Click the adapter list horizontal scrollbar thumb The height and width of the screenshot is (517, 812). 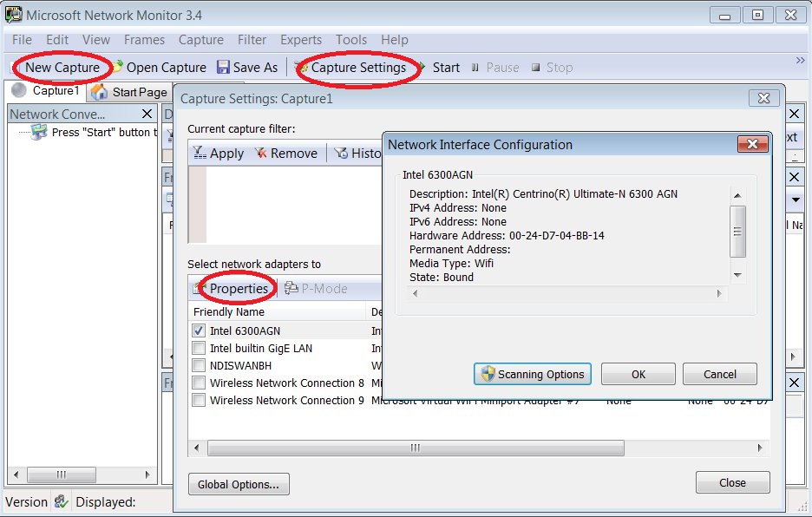(416, 448)
